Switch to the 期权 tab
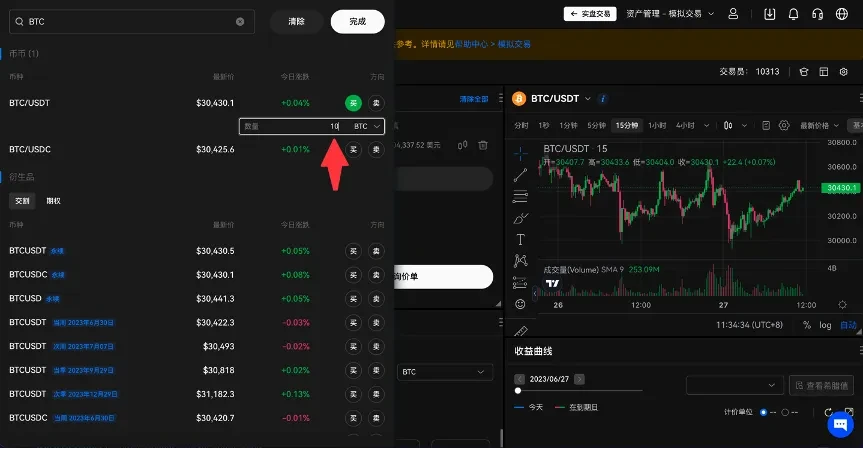Viewport: 864px width, 449px height. point(53,201)
